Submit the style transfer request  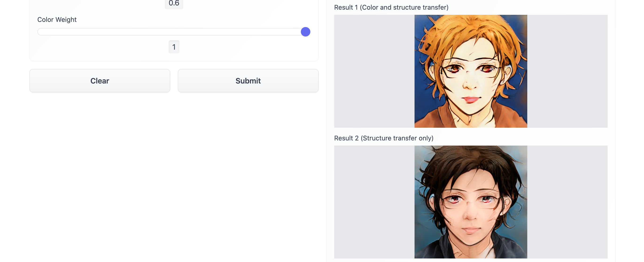tap(248, 81)
